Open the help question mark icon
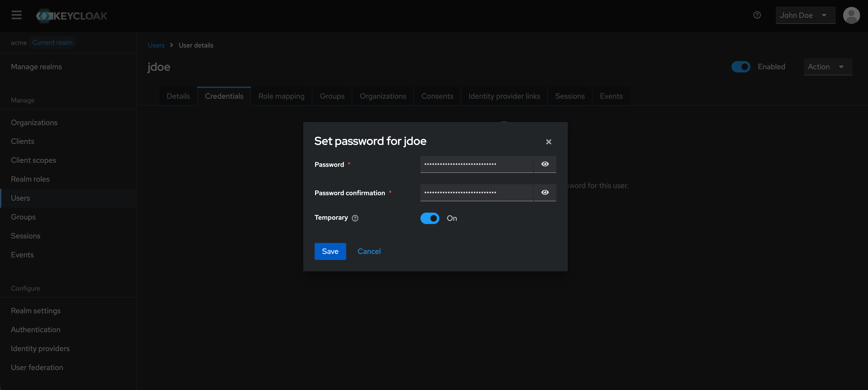 click(x=757, y=15)
